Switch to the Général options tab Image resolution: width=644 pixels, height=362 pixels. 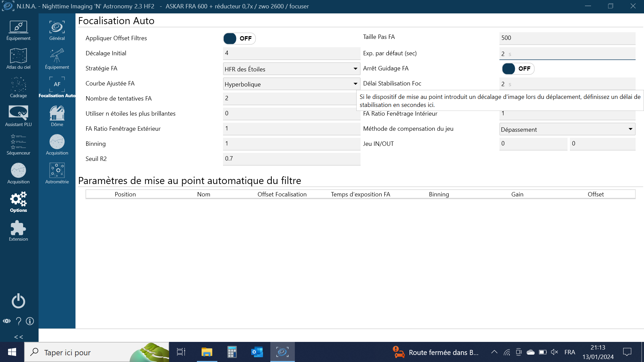pyautogui.click(x=57, y=30)
